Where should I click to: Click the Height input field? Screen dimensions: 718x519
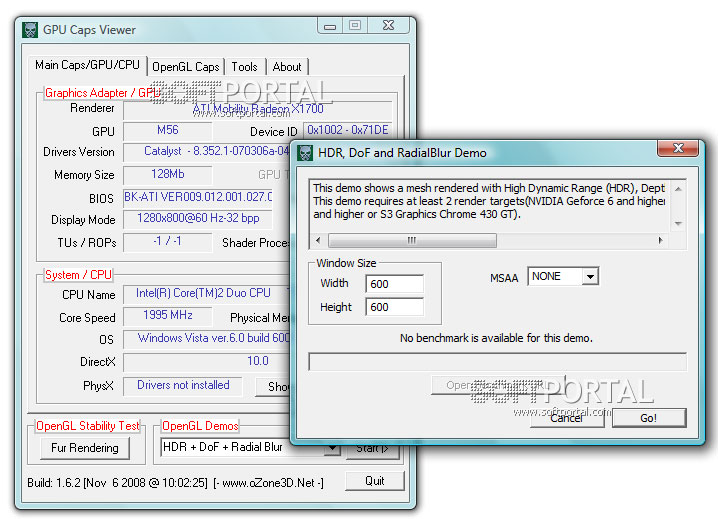(x=394, y=307)
